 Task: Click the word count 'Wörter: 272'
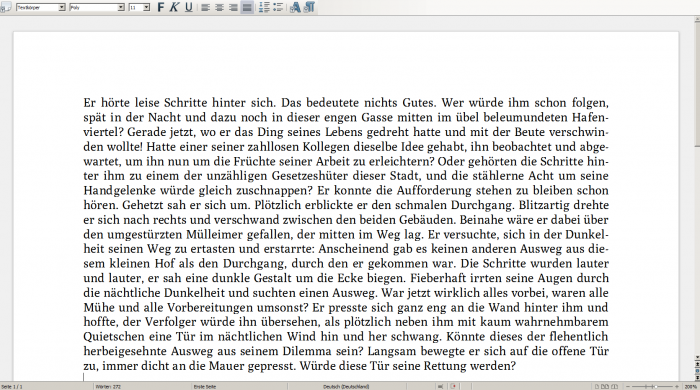(108, 386)
